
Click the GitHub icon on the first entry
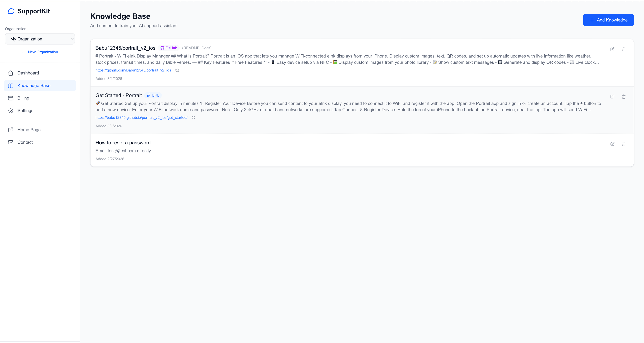tap(163, 48)
